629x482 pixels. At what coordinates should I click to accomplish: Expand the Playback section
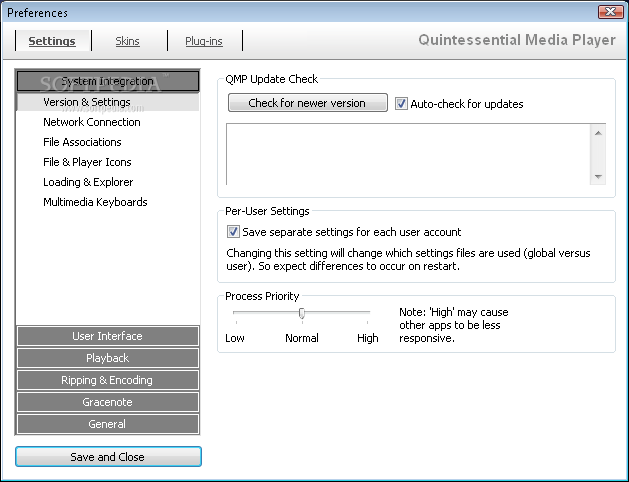(x=108, y=358)
